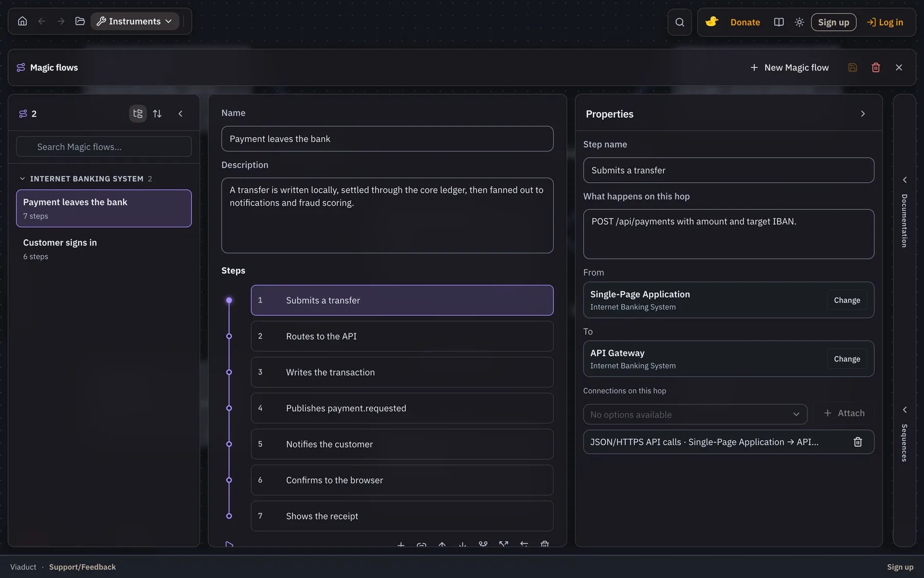Screen dimensions: 924x578
Task: Click the Donate duck icon
Action: [x=711, y=22]
